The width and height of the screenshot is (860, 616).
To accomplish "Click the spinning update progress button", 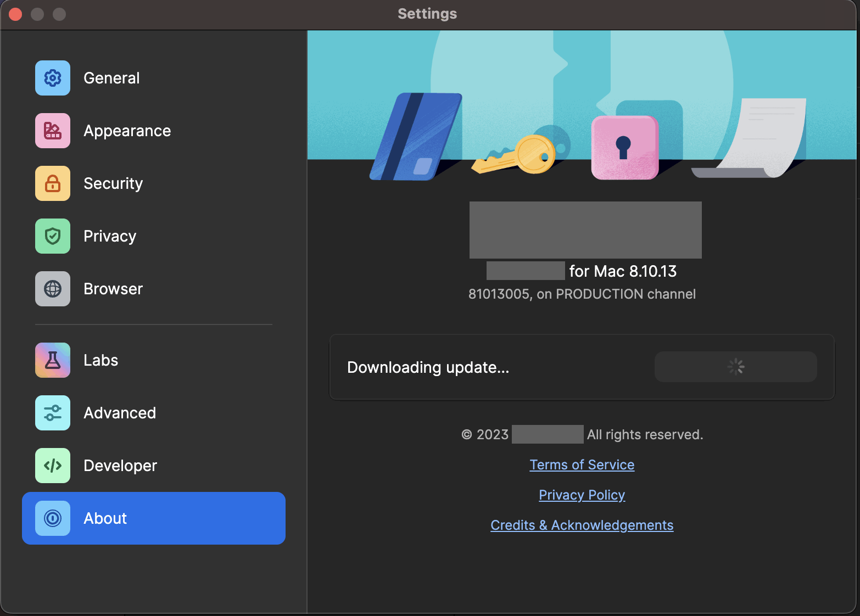I will pyautogui.click(x=735, y=367).
